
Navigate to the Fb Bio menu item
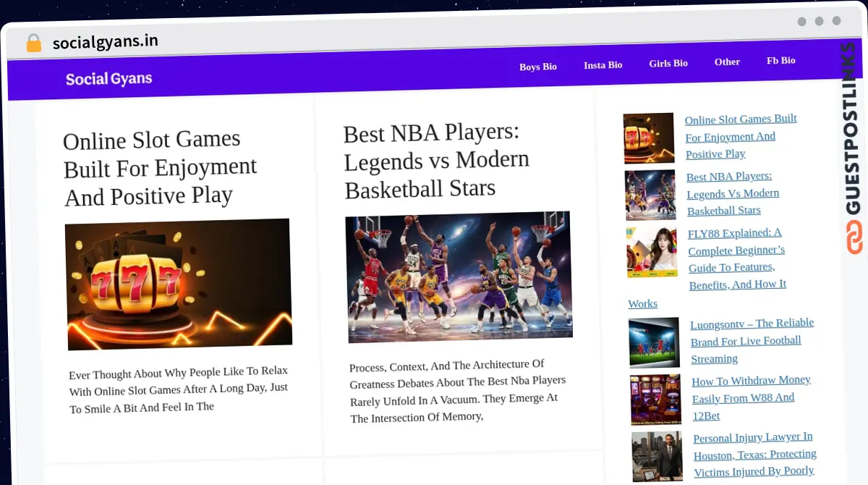780,60
